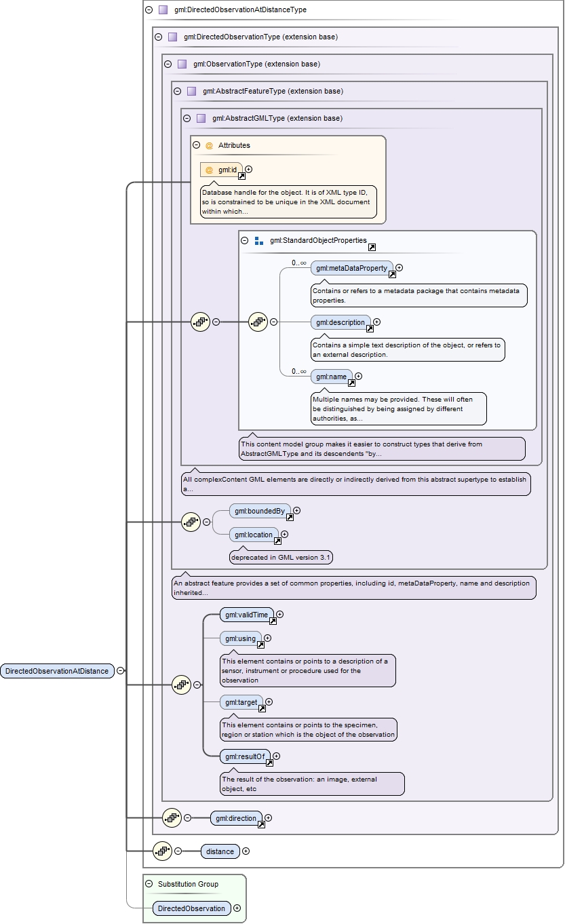Follow gml:metaDataProperty reference arrow icon
This screenshot has height=924, width=565.
tap(392, 275)
